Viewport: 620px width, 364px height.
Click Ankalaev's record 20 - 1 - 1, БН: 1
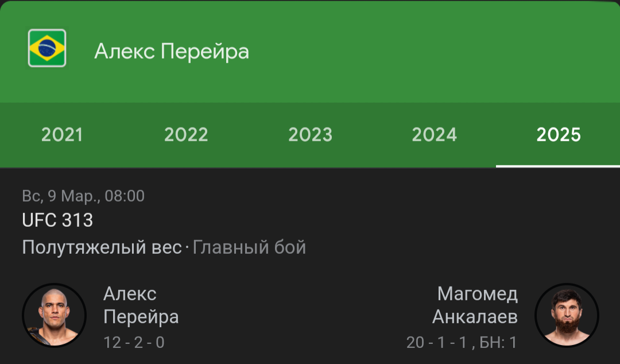click(x=462, y=342)
